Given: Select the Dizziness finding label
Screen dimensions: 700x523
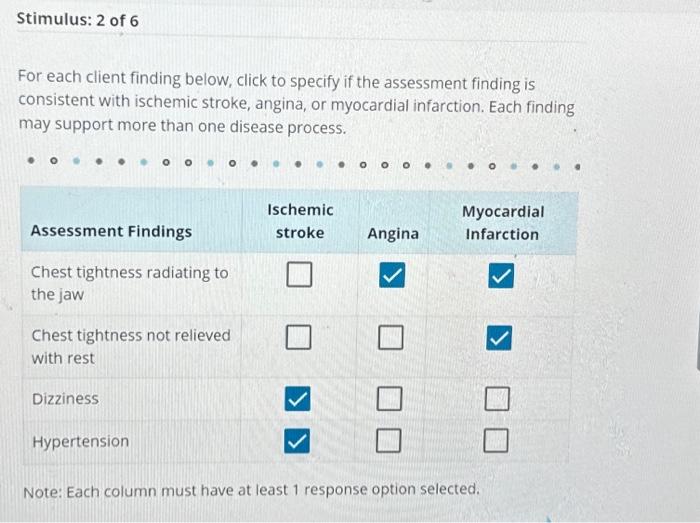Looking at the screenshot, I should [65, 398].
